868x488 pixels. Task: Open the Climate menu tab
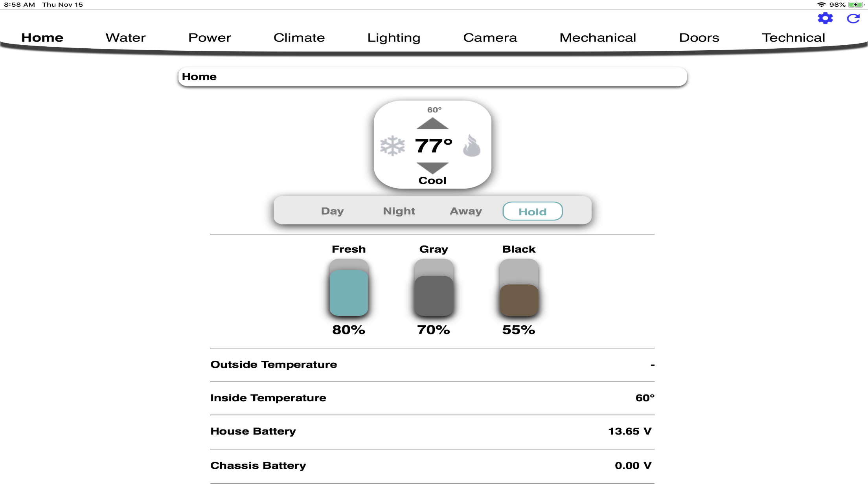299,37
